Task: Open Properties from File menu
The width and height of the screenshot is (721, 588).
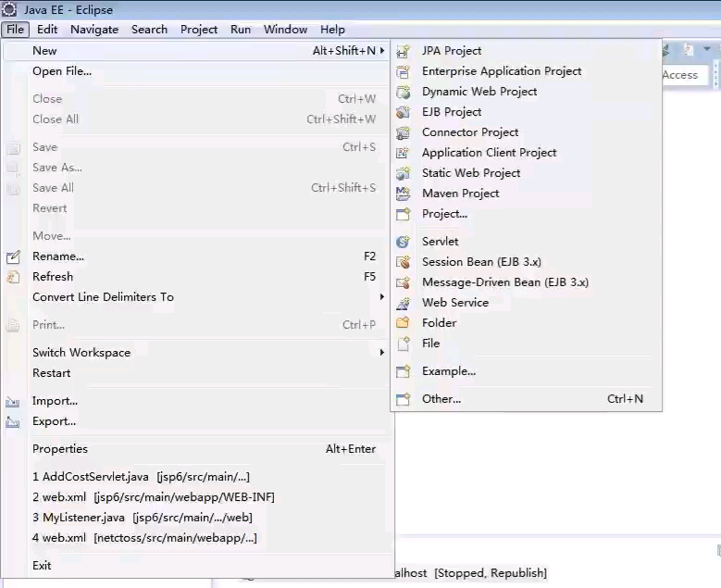Action: pyautogui.click(x=197, y=449)
